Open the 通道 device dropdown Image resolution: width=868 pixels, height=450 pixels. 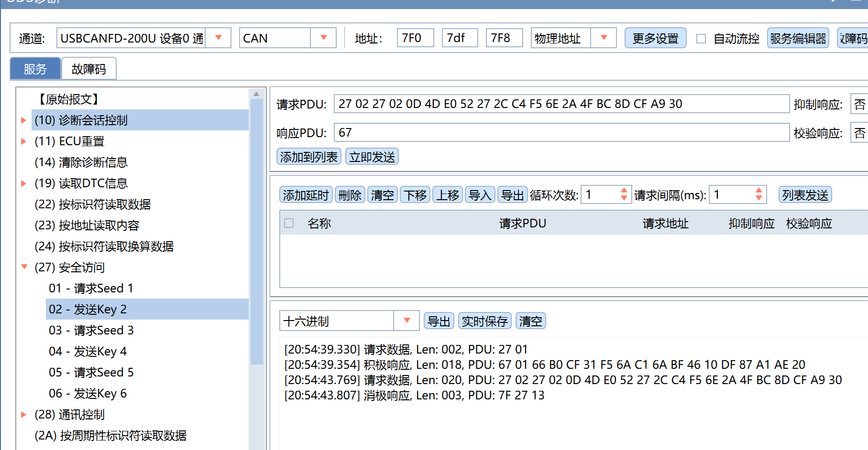(x=219, y=38)
